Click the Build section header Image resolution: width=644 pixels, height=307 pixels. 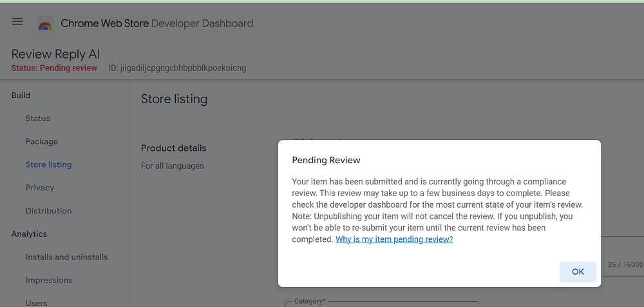(21, 95)
